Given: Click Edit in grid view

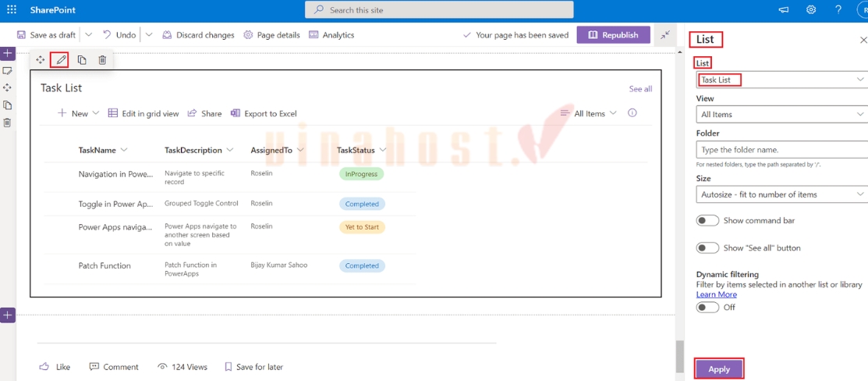Looking at the screenshot, I should click(x=143, y=113).
